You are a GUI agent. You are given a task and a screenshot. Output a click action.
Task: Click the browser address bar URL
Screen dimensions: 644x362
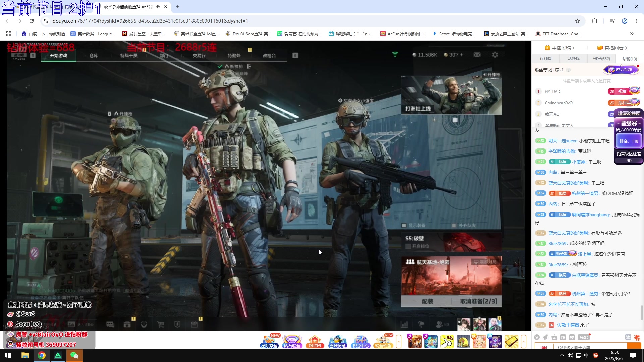point(150,21)
